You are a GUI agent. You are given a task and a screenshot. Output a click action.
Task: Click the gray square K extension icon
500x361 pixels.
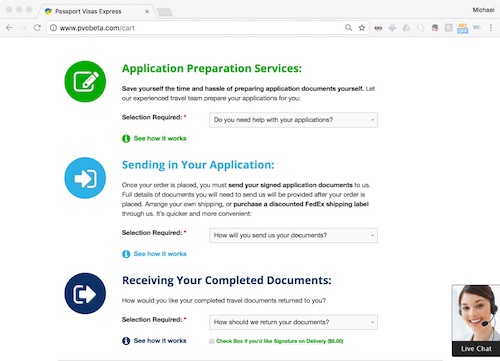tap(449, 28)
